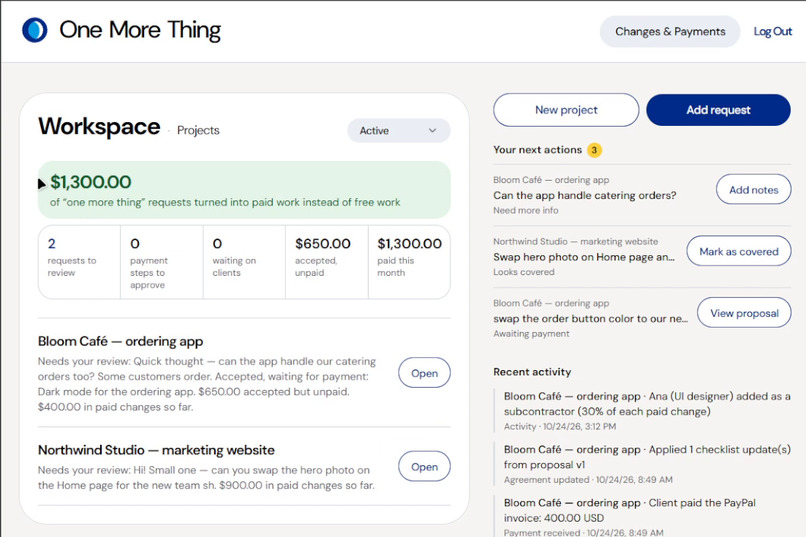Open the Northwind Studio marketing website project
806x537 pixels.
(x=424, y=467)
